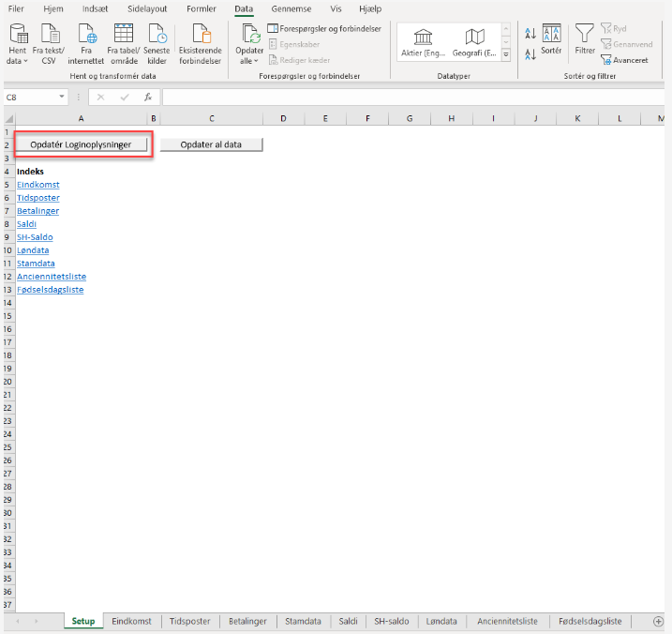Screen dimensions: 672x634
Task: Select column header D
Action: [x=283, y=118]
